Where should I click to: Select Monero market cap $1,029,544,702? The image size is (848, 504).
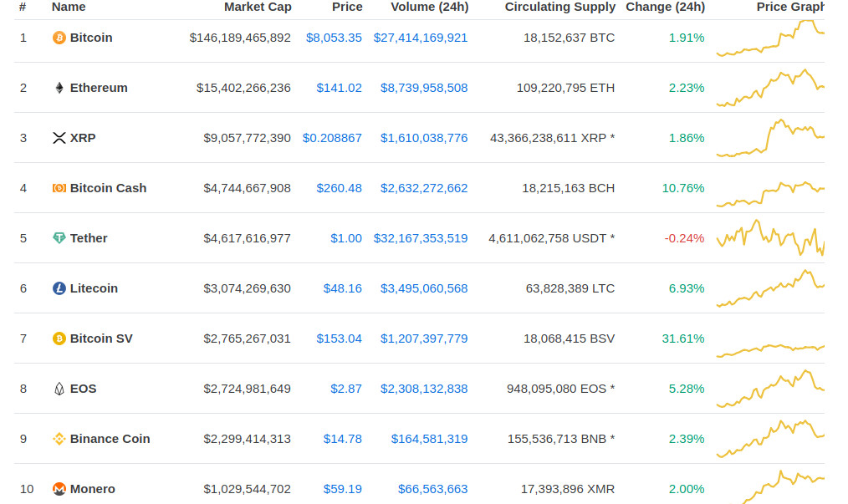[248, 489]
